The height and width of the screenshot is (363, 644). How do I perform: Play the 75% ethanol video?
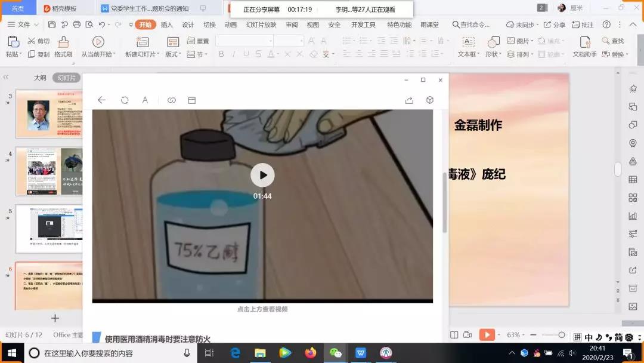coord(262,175)
